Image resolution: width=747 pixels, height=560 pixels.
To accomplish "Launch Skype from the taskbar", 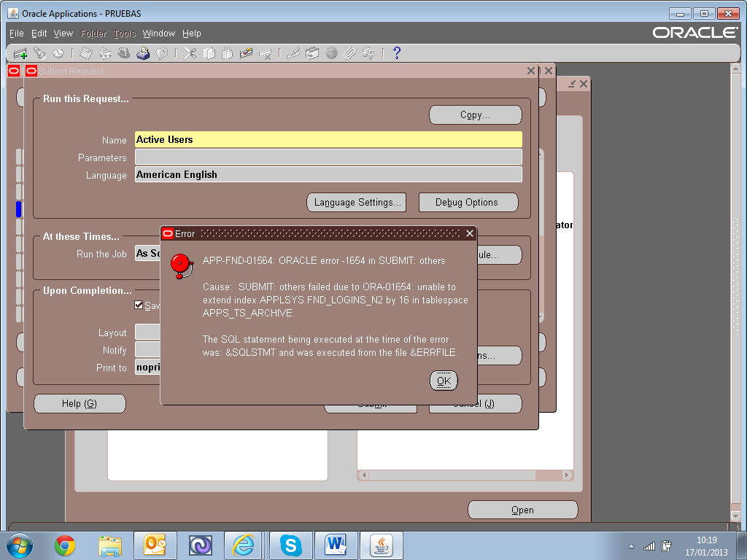I will point(291,545).
